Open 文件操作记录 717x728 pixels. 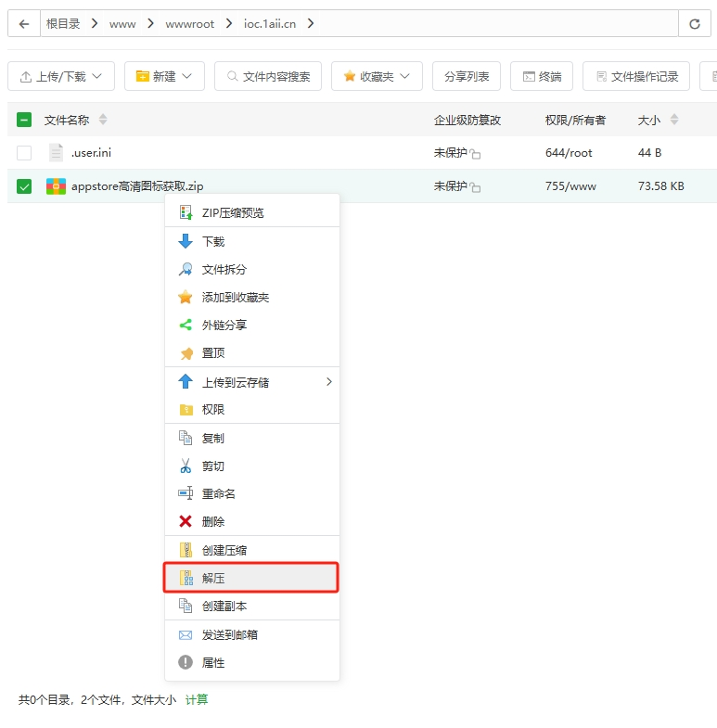[x=636, y=76]
